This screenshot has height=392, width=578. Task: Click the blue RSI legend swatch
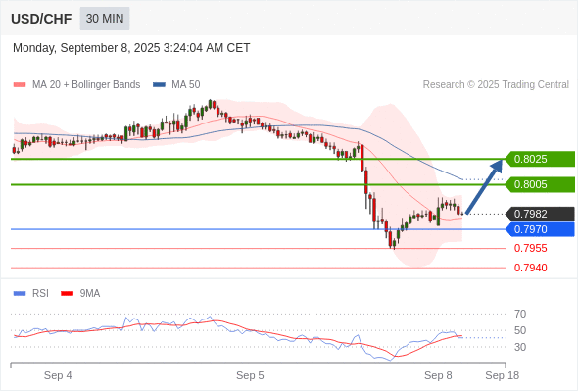tap(20, 294)
